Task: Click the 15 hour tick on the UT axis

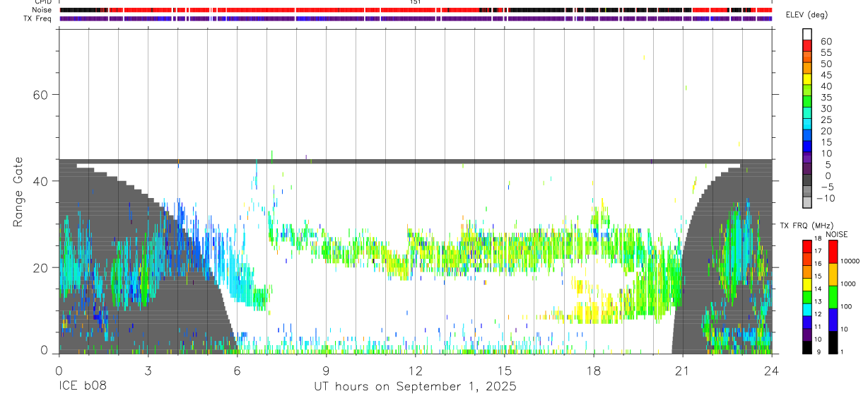Action: coord(504,370)
